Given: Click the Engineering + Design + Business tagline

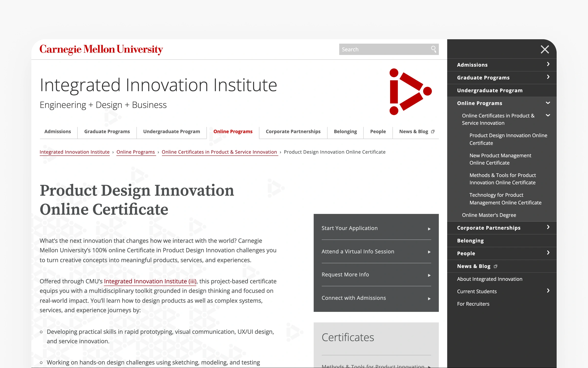Looking at the screenshot, I should (x=103, y=105).
